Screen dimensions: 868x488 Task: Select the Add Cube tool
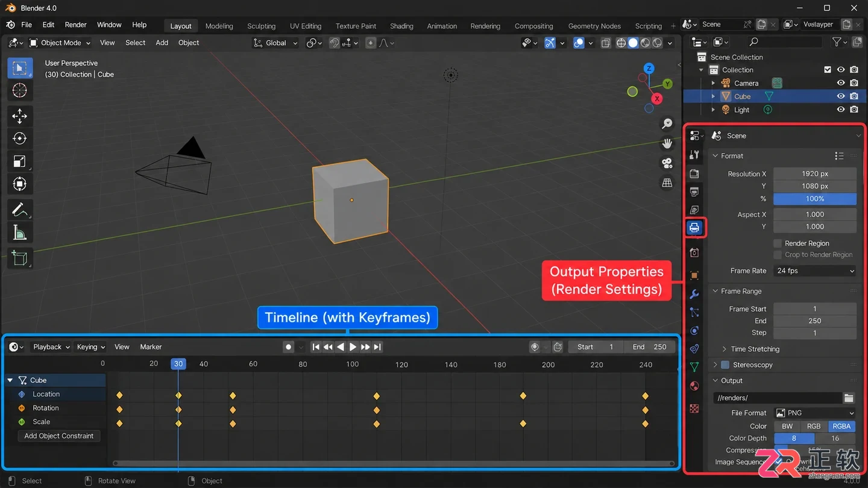point(19,258)
